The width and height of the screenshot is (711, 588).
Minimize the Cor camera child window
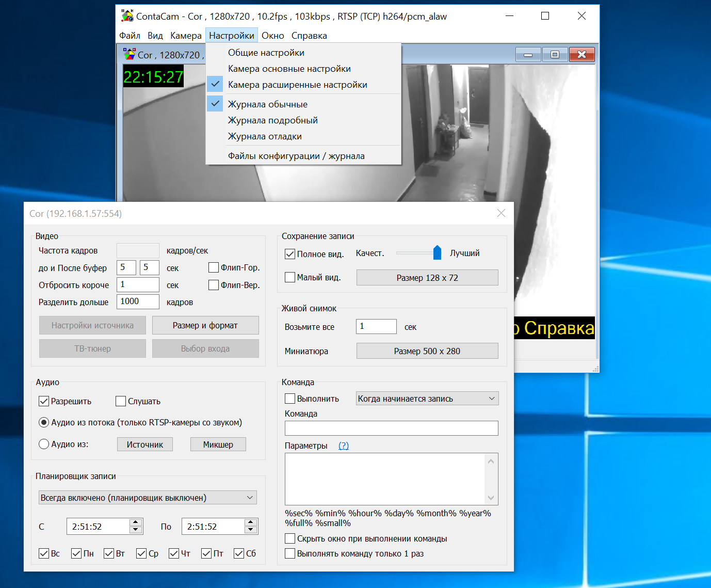(x=528, y=55)
